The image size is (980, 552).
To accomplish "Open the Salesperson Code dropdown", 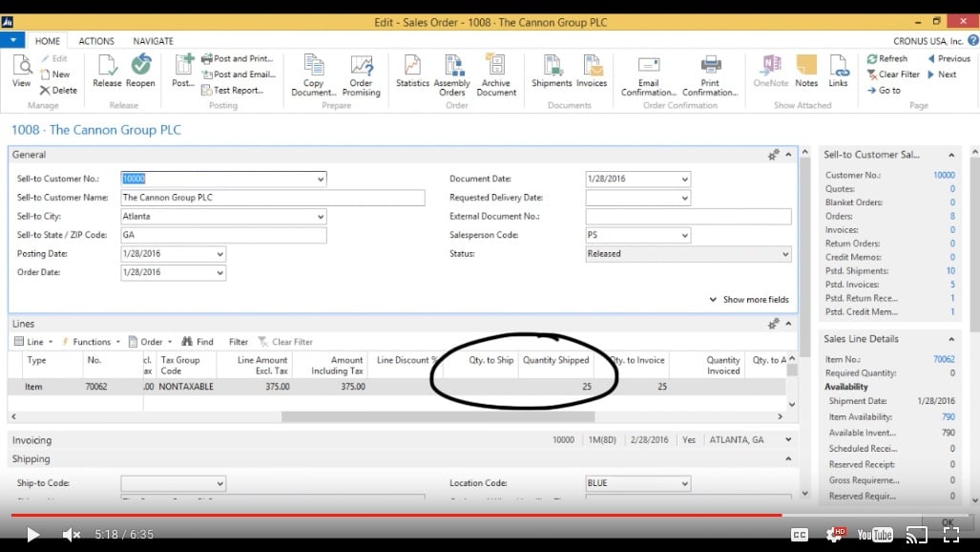I will (684, 235).
